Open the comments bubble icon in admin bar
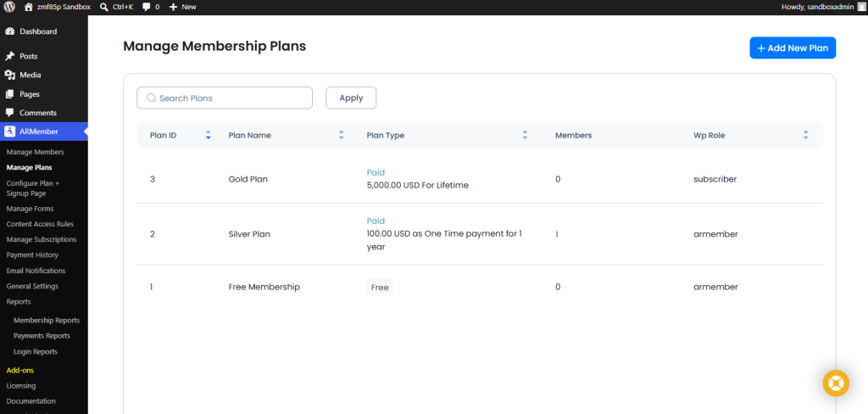This screenshot has width=868, height=414. coord(146,7)
